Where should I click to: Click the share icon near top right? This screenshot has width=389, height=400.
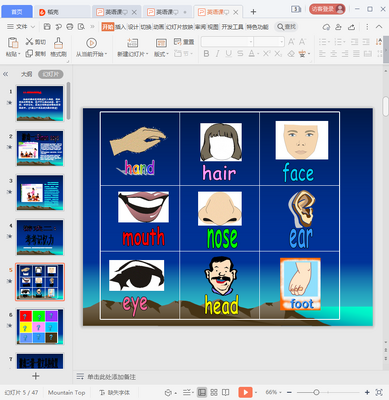[351, 27]
